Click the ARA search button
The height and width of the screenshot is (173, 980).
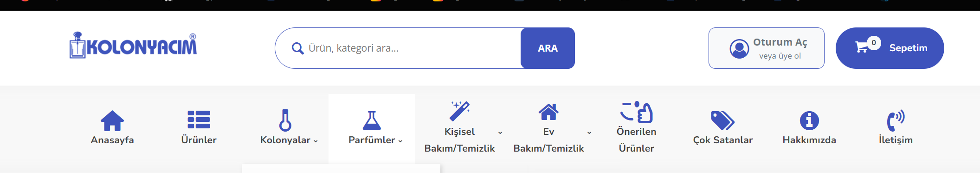click(x=548, y=48)
